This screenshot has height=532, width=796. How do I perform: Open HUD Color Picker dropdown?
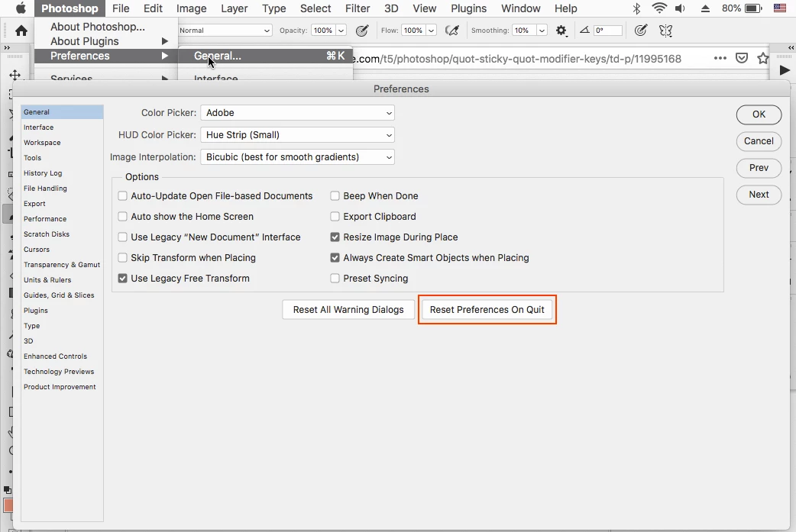click(x=297, y=135)
